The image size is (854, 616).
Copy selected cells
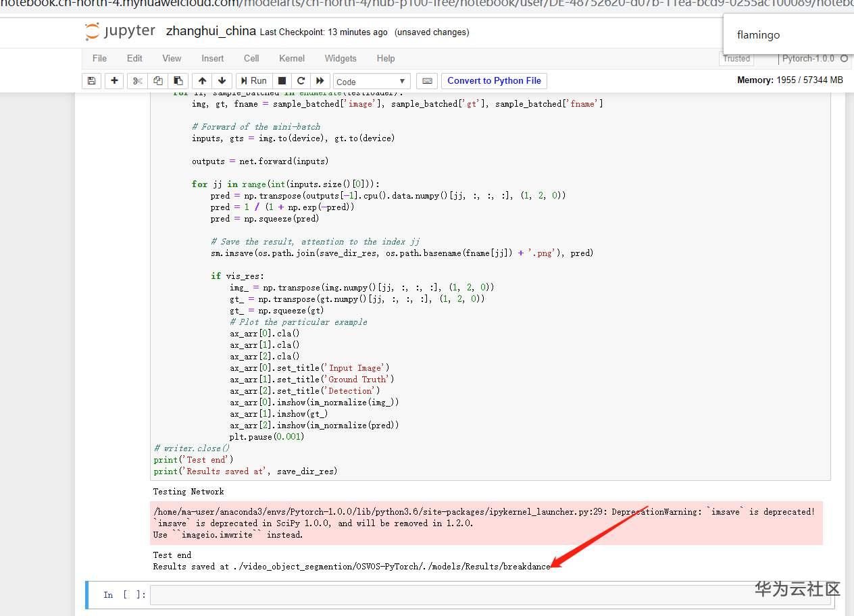[157, 81]
